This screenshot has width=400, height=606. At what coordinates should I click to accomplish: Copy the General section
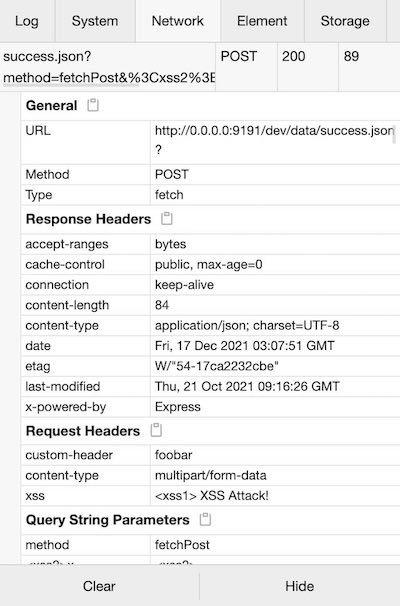click(93, 105)
